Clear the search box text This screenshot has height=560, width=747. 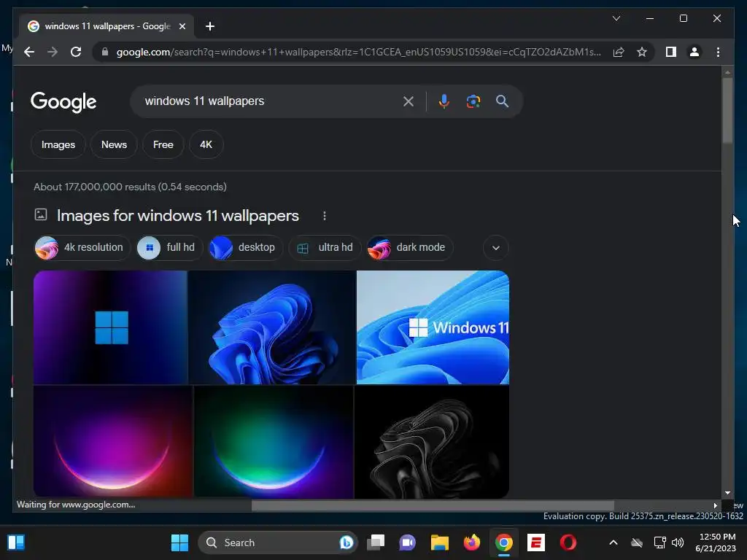click(x=409, y=101)
